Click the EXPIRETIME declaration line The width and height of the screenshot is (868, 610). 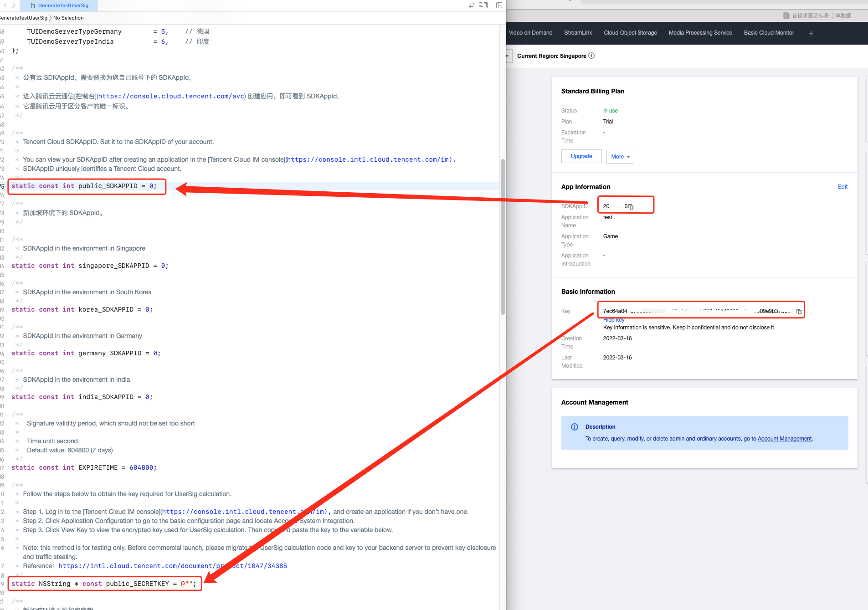coord(84,467)
